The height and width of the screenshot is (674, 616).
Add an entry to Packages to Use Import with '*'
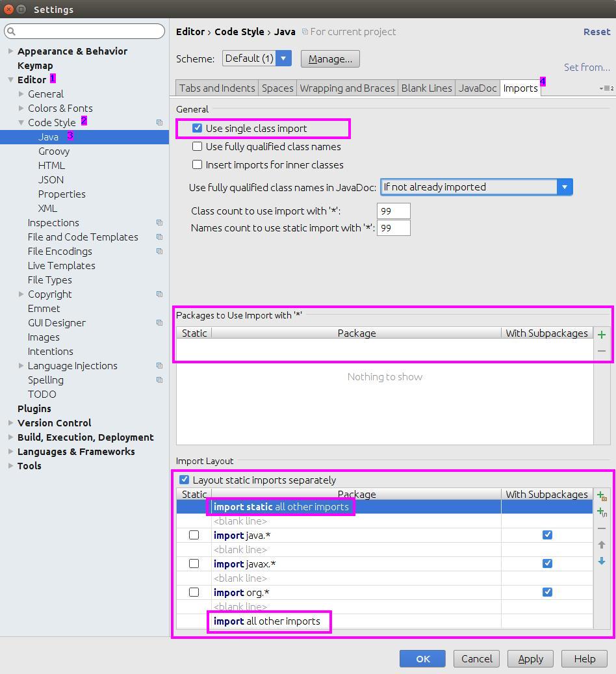[x=601, y=334]
